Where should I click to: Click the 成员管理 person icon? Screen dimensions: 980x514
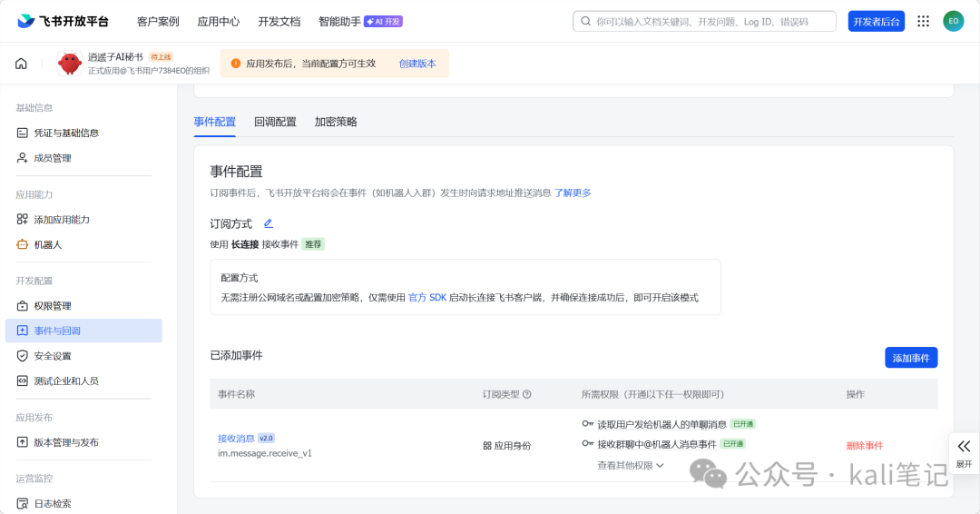pyautogui.click(x=23, y=158)
